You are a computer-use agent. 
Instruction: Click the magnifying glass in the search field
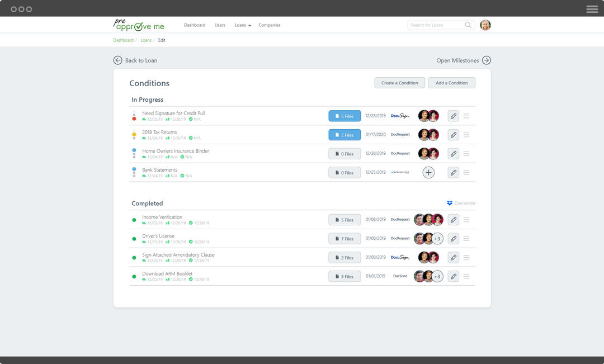[468, 25]
